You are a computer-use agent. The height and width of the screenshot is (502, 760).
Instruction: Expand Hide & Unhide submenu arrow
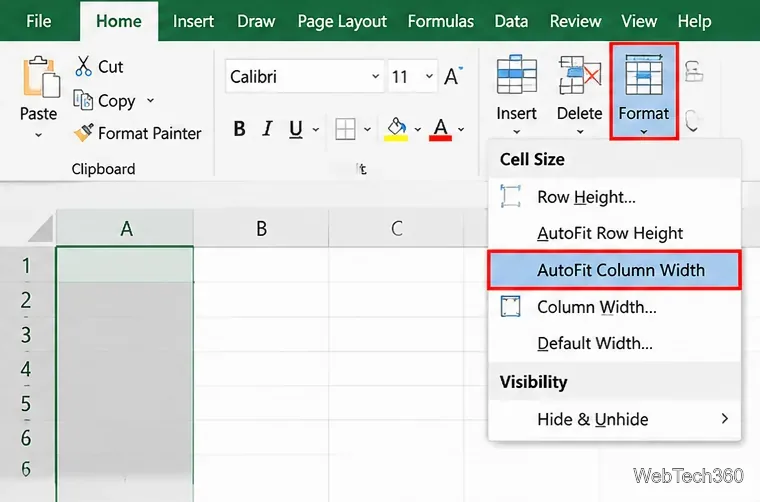pyautogui.click(x=725, y=419)
